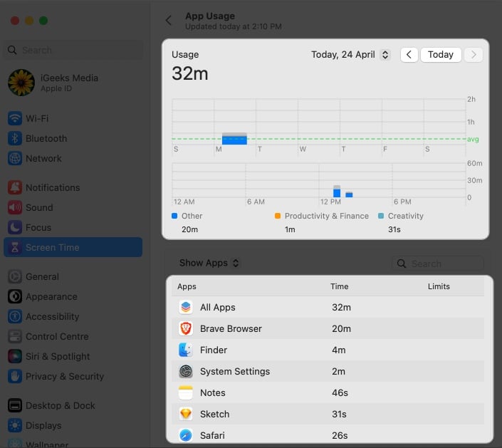
Task: Click the Monday usage bar in weekly chart
Action: 234,139
